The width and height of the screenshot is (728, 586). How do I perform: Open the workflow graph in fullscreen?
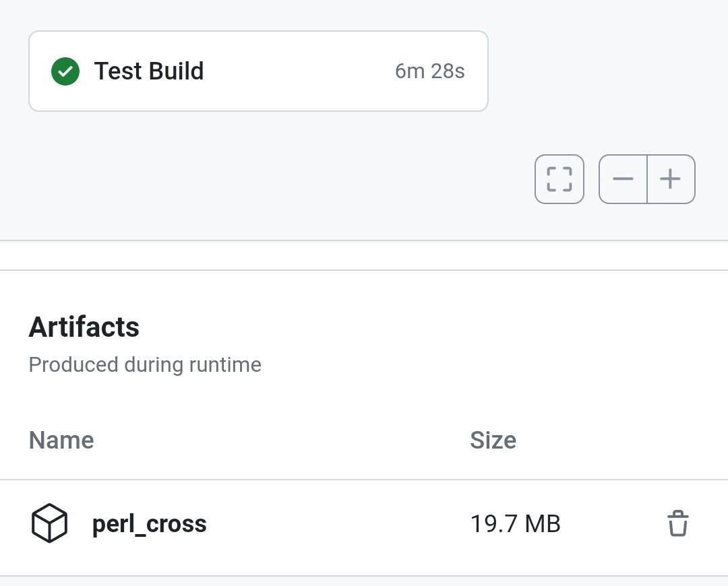point(559,179)
